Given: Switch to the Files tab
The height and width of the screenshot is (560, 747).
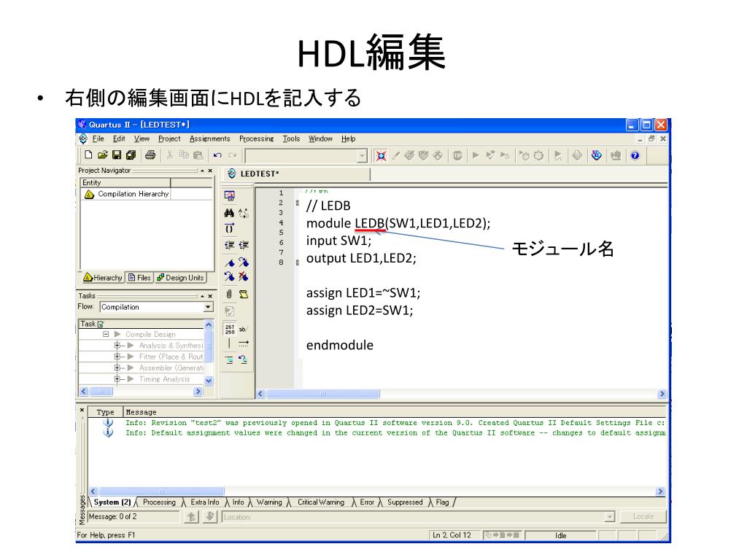Looking at the screenshot, I should [139, 278].
